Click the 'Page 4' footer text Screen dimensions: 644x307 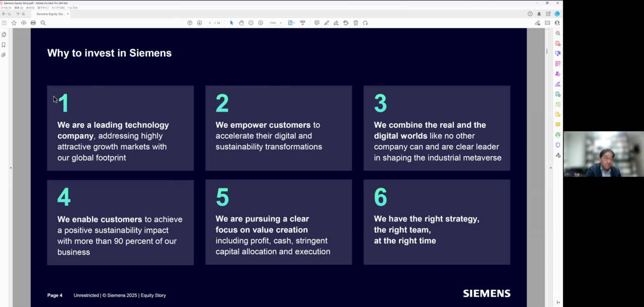pos(55,295)
